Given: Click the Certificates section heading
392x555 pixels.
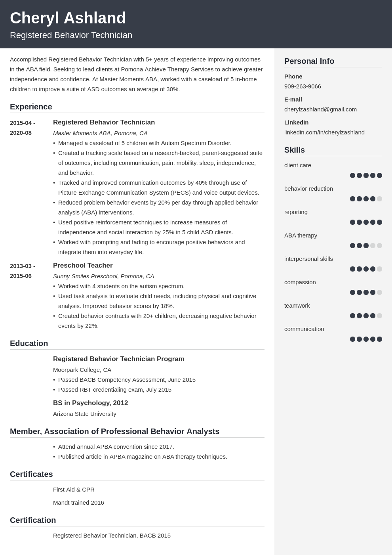Looking at the screenshot, I should [31, 474].
